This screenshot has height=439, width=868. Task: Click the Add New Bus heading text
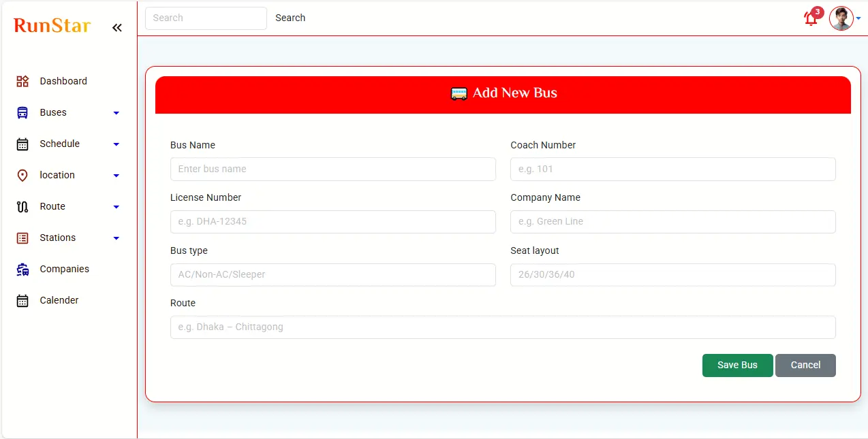[x=515, y=93]
